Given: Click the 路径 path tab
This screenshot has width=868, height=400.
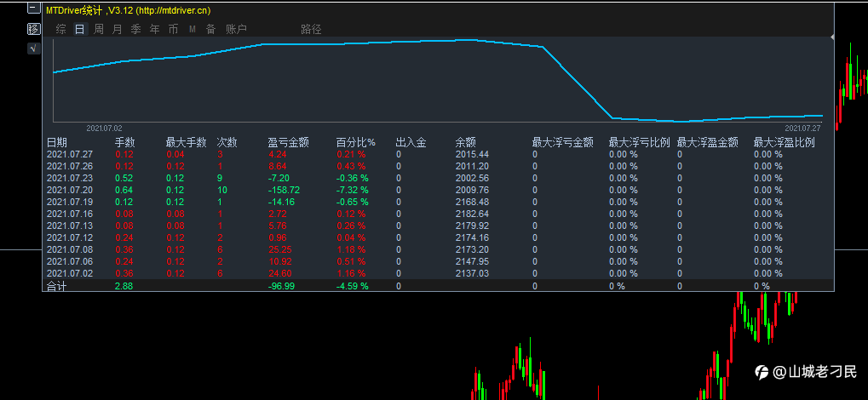Looking at the screenshot, I should [311, 29].
